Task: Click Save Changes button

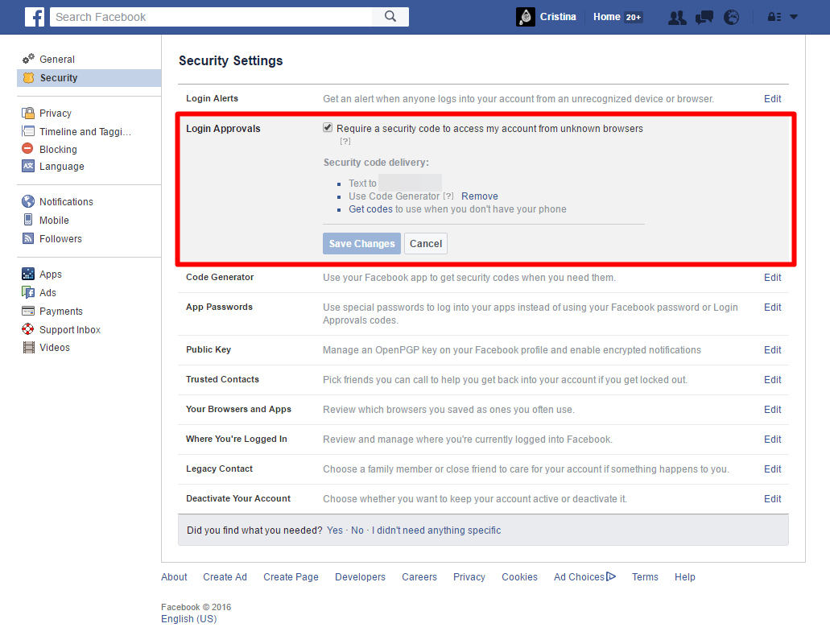Action: click(x=361, y=243)
